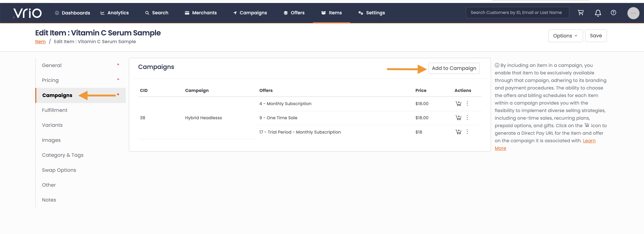Expand the Options dropdown
Screen dimensions: 644x234
(565, 36)
